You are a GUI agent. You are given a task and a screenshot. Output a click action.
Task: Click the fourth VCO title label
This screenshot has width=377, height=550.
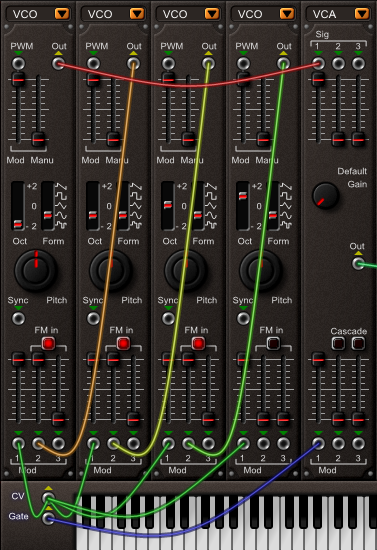tap(250, 14)
